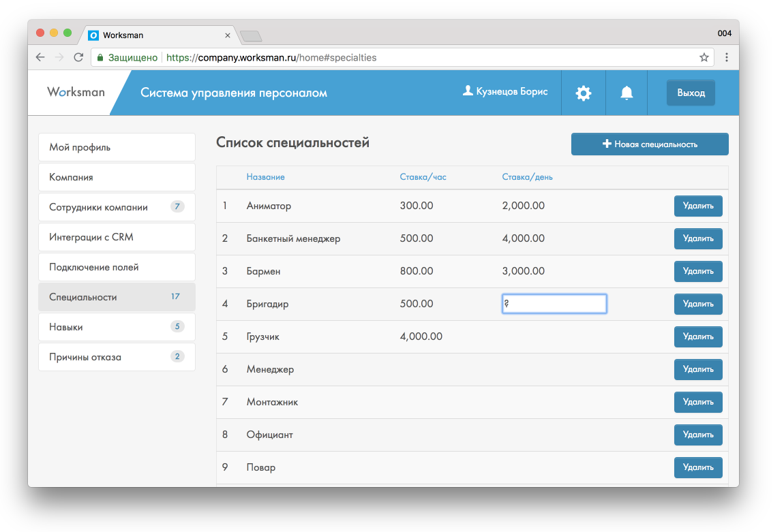
Task: Click the green padlock security icon
Action: 100,57
